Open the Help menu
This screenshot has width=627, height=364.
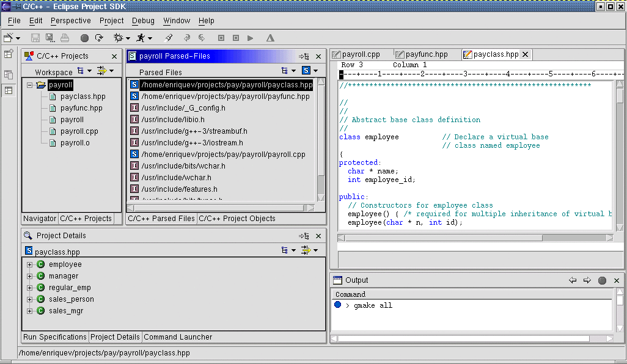point(207,21)
